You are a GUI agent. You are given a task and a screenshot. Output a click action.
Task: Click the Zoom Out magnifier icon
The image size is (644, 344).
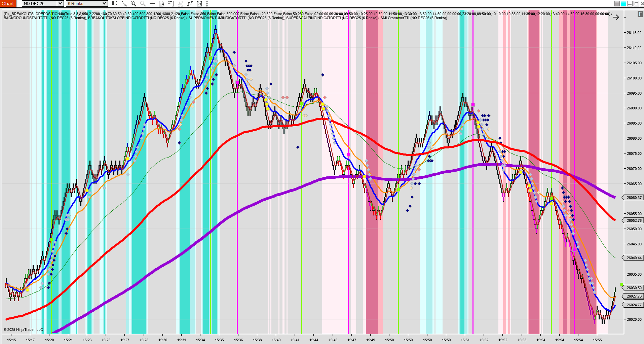143,4
